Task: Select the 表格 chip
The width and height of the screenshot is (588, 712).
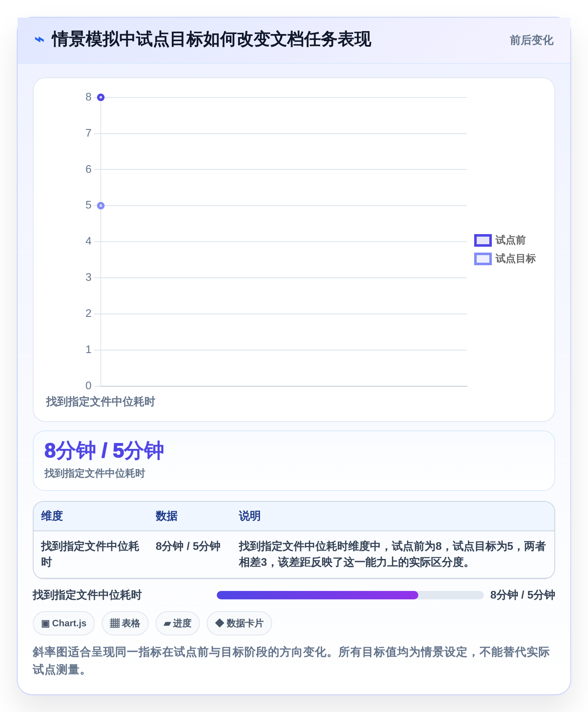Action: point(125,623)
